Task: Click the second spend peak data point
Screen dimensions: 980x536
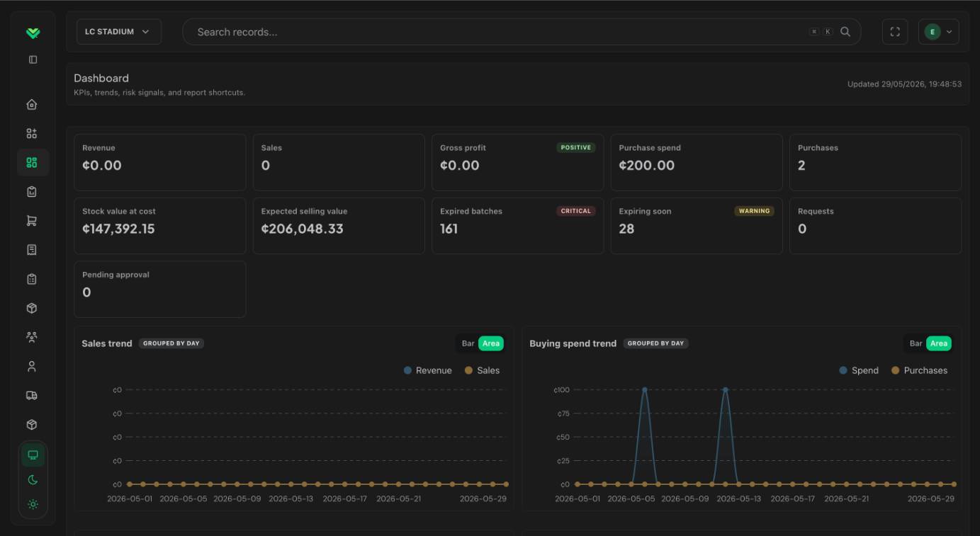Action: click(x=725, y=389)
